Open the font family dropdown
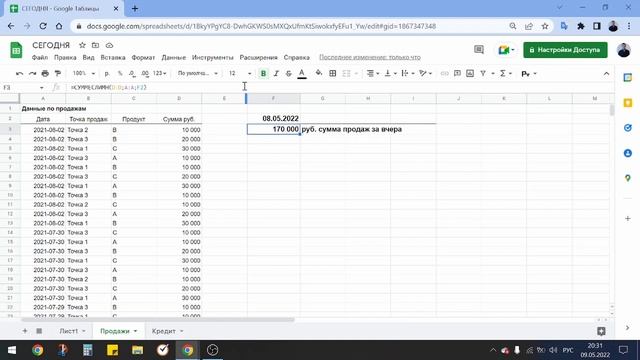The height and width of the screenshot is (360, 640). (x=198, y=73)
